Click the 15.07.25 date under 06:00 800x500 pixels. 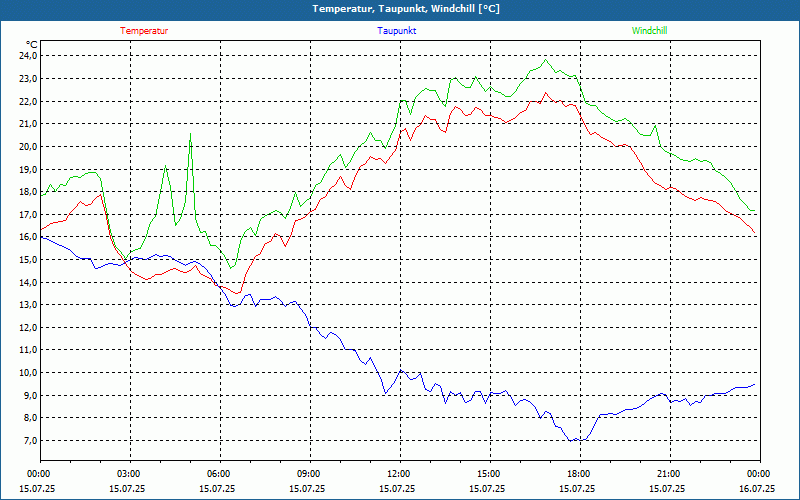[x=217, y=488]
